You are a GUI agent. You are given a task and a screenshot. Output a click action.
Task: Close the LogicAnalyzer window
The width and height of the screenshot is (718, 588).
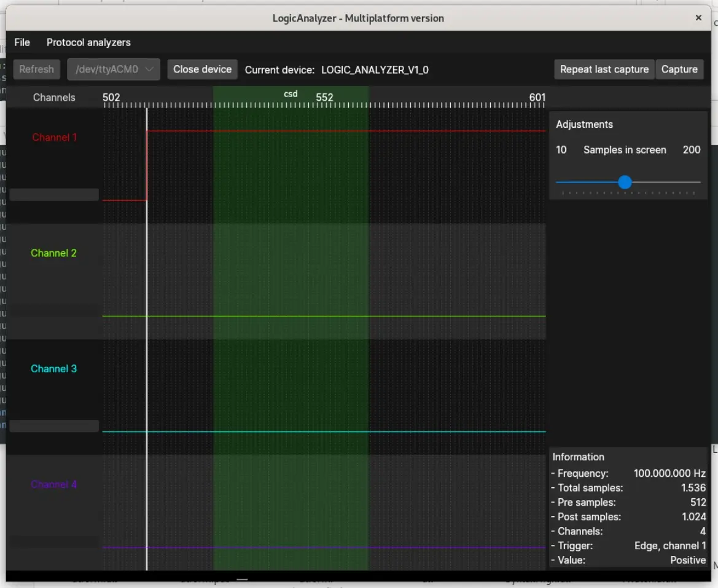(698, 18)
